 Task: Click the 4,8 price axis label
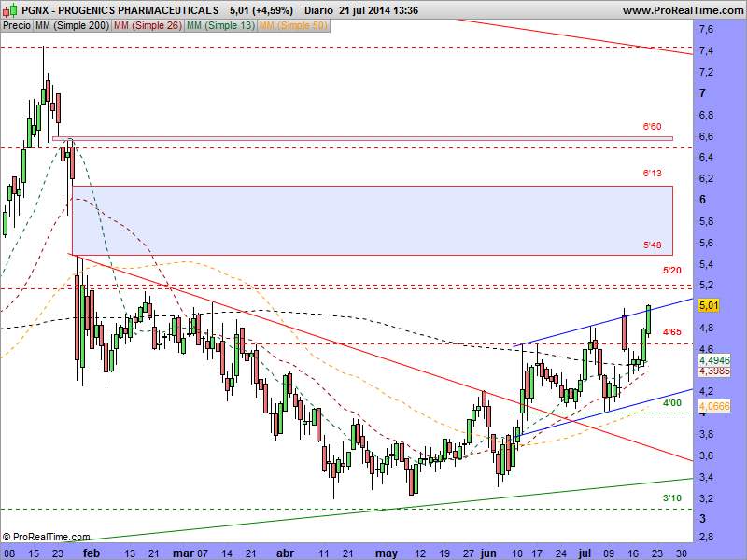pyautogui.click(x=707, y=329)
